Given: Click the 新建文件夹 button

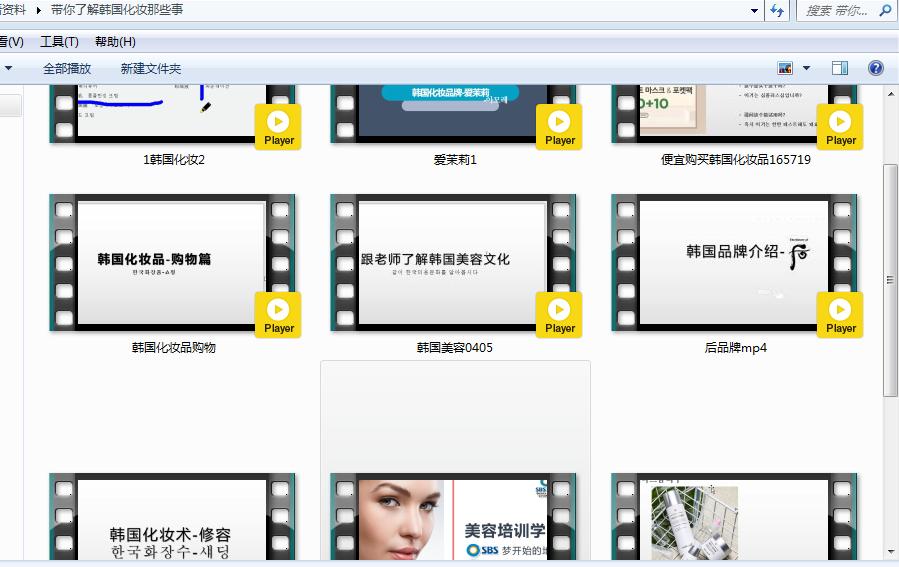Looking at the screenshot, I should [151, 69].
